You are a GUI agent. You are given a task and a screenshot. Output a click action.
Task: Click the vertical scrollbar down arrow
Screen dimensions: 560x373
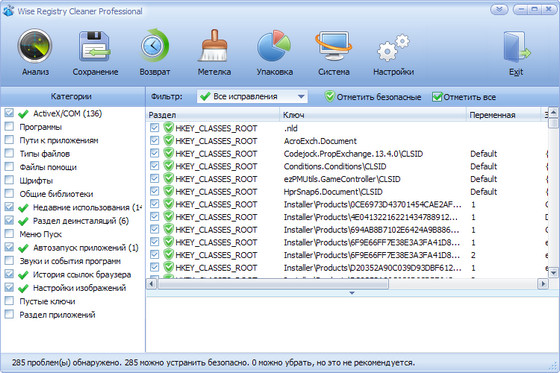553,273
